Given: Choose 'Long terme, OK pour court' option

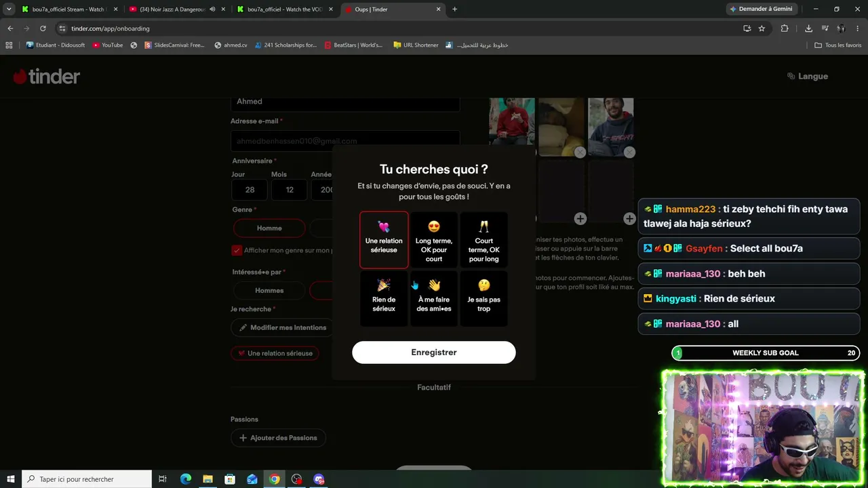Looking at the screenshot, I should (x=434, y=240).
